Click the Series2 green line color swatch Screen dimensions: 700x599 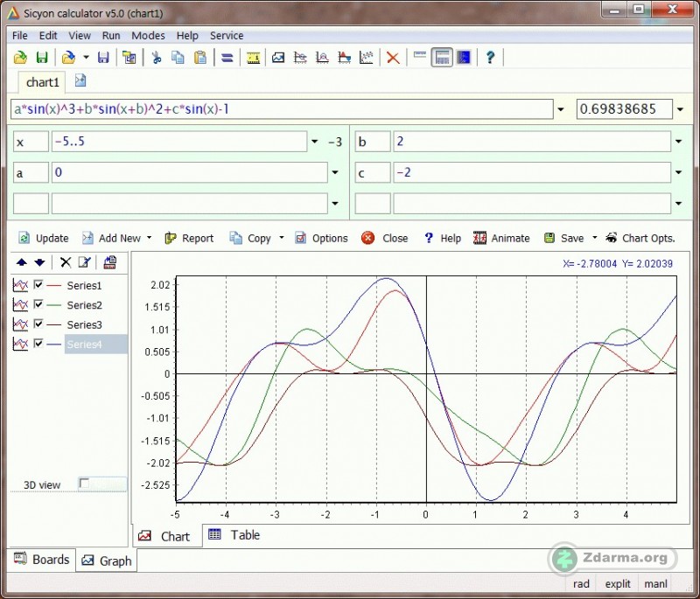(x=54, y=304)
